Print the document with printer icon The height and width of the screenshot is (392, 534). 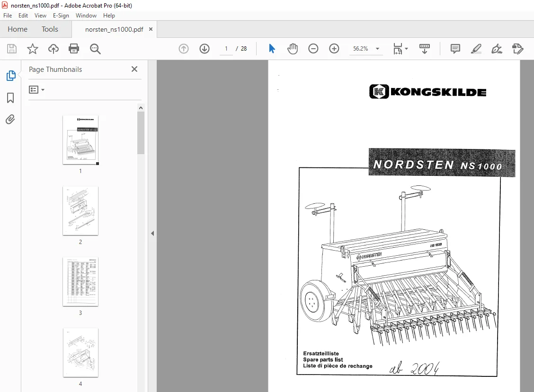point(74,49)
